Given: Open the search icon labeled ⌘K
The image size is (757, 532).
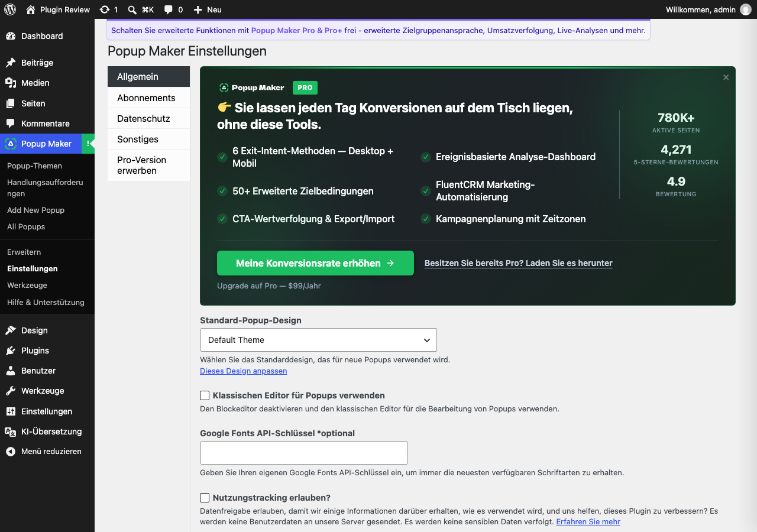Looking at the screenshot, I should pyautogui.click(x=132, y=9).
